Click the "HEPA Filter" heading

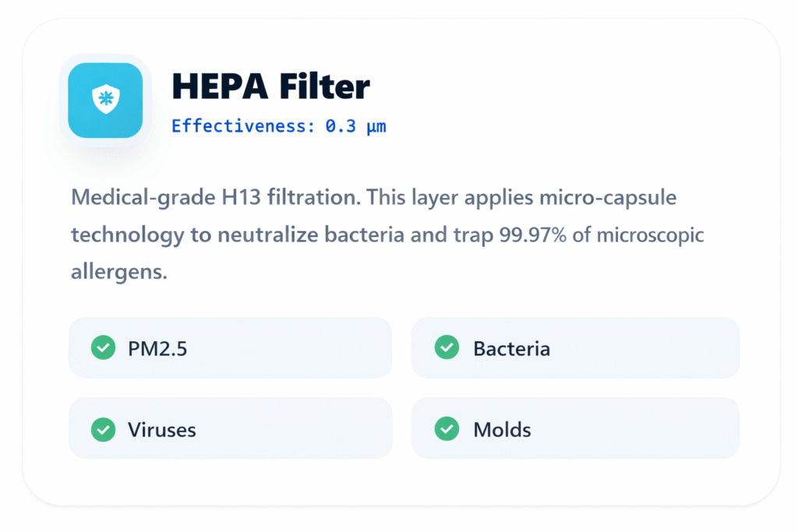pyautogui.click(x=270, y=86)
